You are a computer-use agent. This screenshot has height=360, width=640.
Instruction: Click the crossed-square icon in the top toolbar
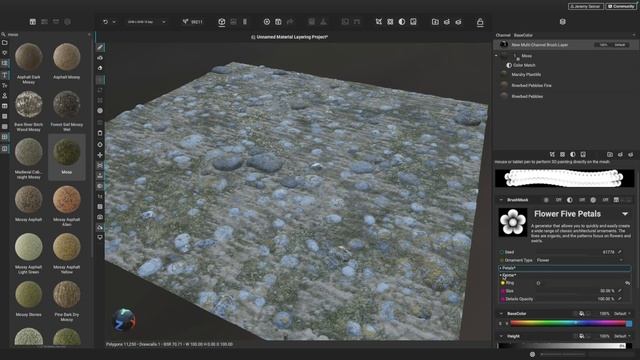click(390, 22)
